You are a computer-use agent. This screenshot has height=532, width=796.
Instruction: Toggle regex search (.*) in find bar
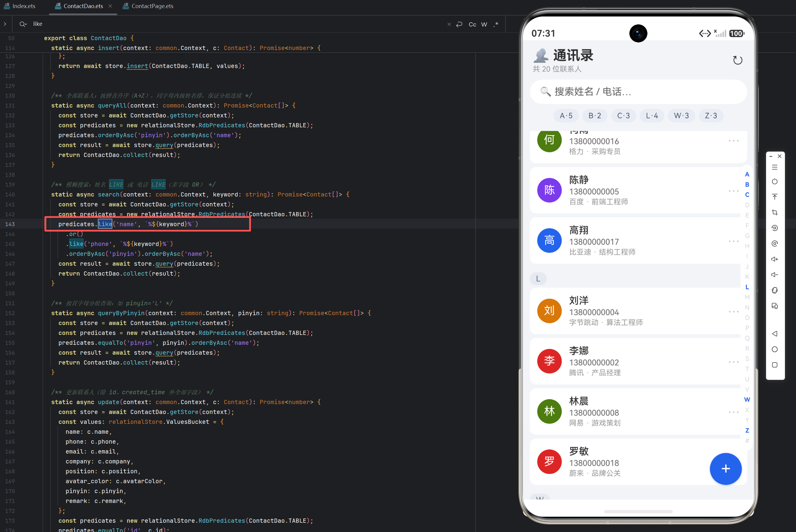tap(496, 25)
